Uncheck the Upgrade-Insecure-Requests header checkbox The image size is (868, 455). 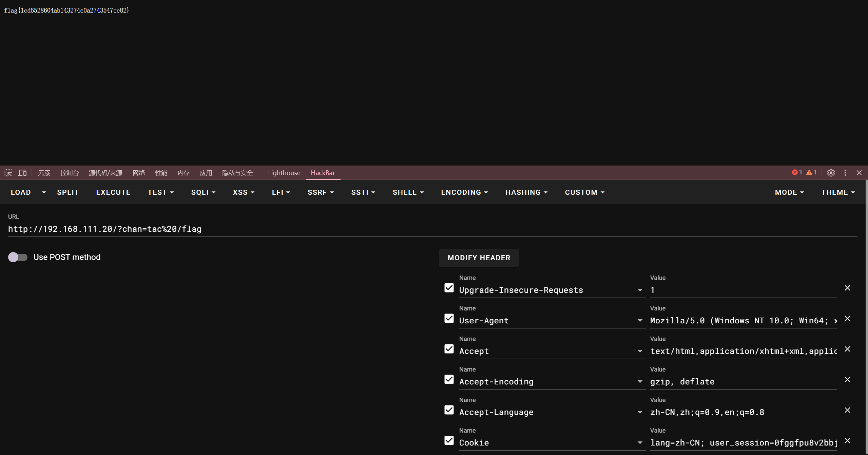pyautogui.click(x=449, y=288)
